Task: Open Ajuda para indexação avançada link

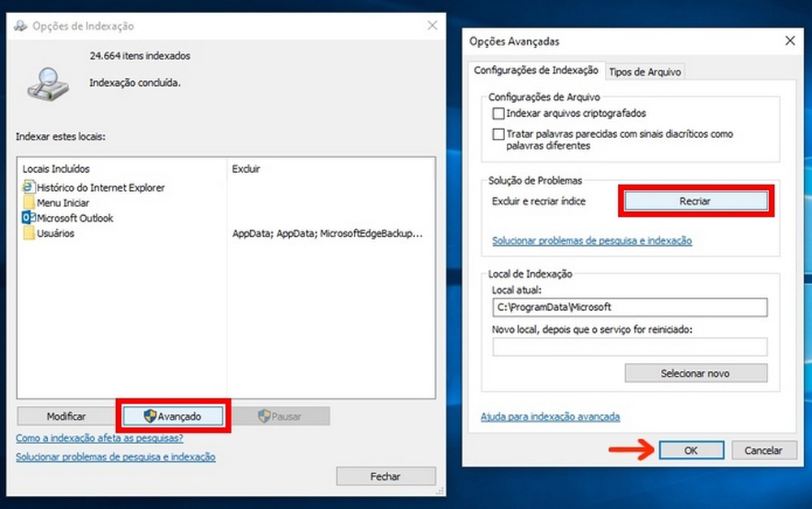Action: [x=550, y=416]
